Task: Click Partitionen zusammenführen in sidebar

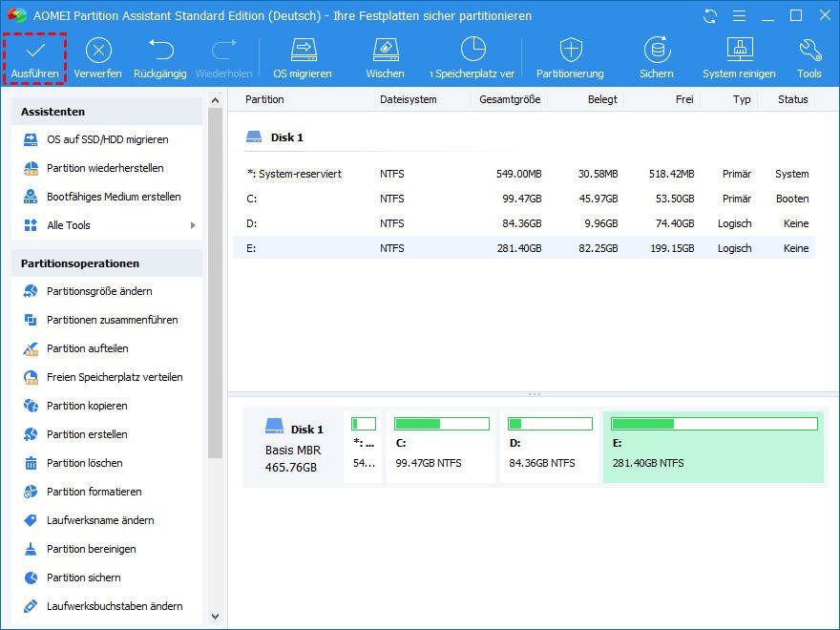Action: (x=112, y=320)
